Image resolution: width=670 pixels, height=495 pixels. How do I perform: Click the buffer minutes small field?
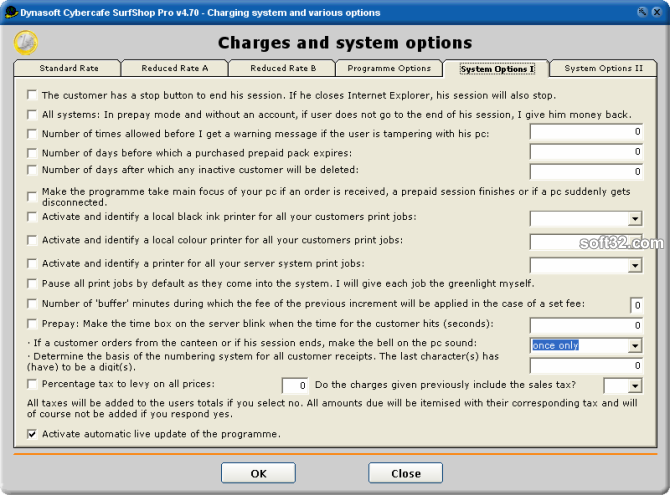click(636, 305)
